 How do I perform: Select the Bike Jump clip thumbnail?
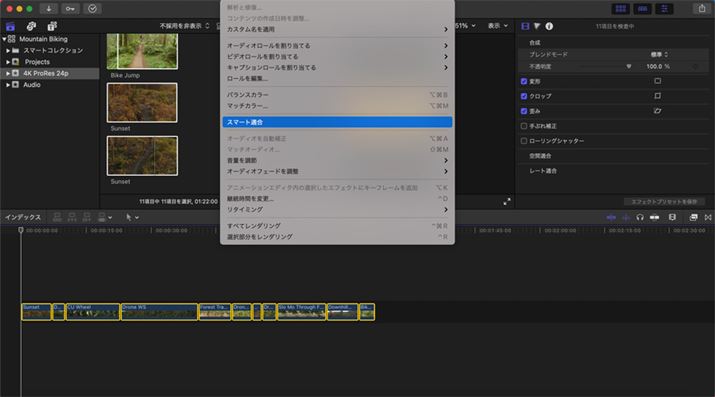click(x=142, y=51)
